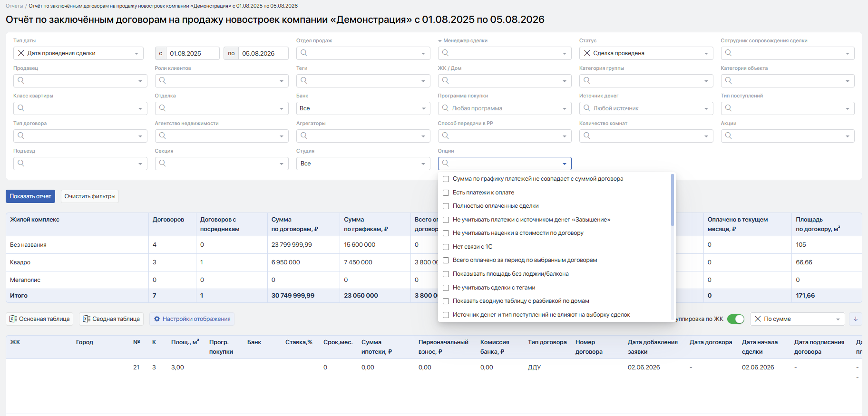Open the Способ передачи в РР dropdown

point(505,136)
